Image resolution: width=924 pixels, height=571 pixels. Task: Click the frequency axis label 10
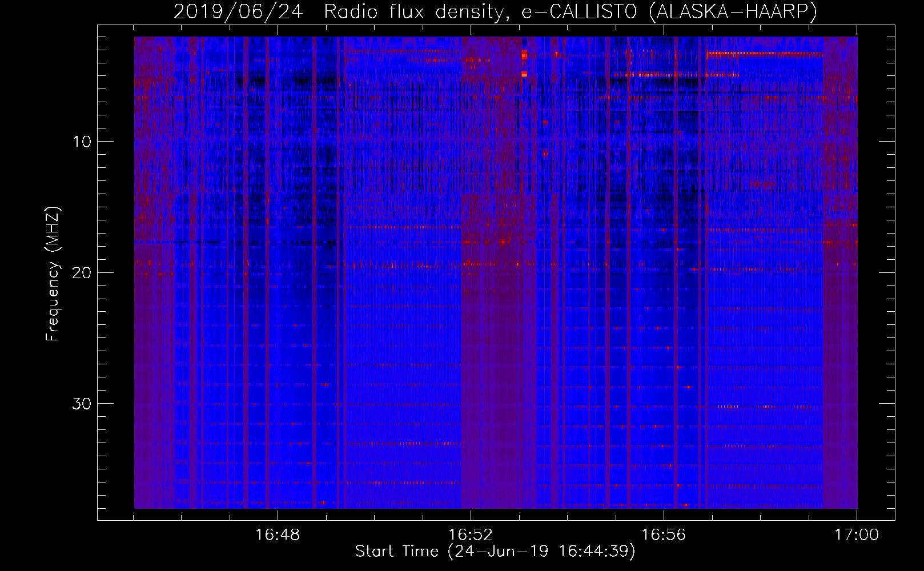pos(82,142)
